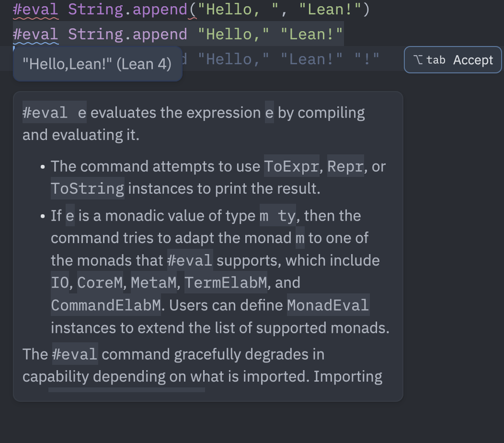The height and width of the screenshot is (443, 504).
Task: Accept the inline suggestion with Accept button
Action: click(453, 60)
